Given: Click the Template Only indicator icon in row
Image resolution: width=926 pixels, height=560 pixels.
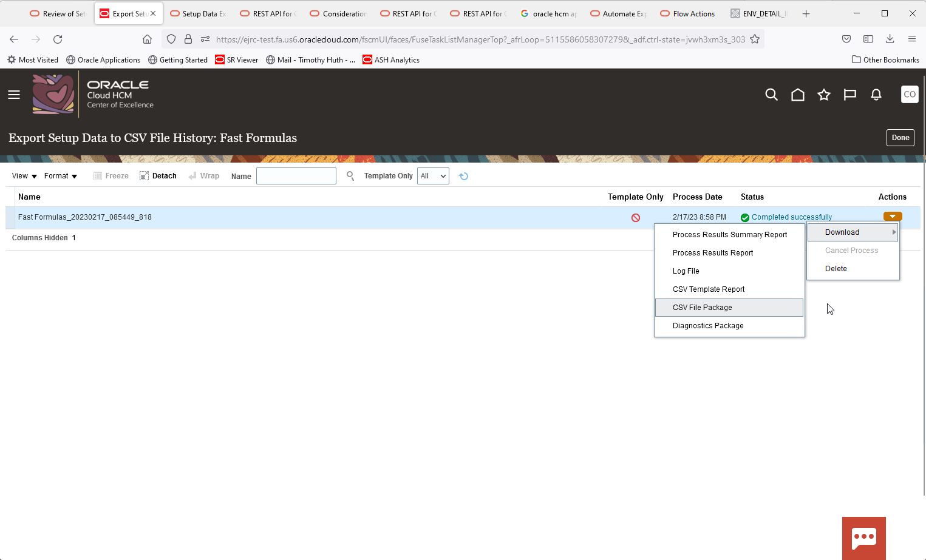Looking at the screenshot, I should pos(635,217).
